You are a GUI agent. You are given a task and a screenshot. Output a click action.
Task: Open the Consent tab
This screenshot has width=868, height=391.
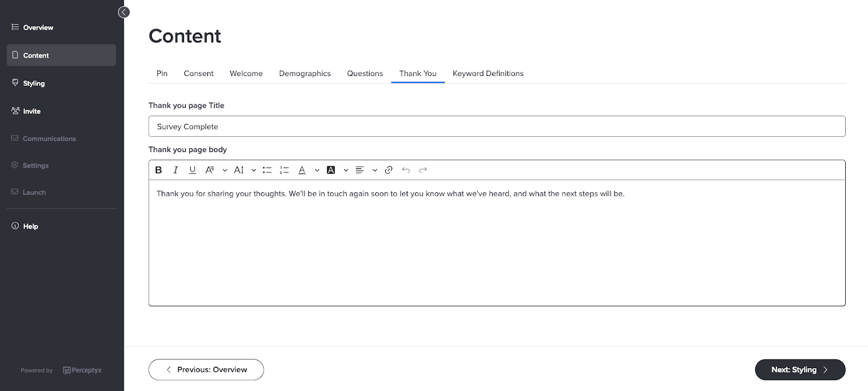[x=199, y=73]
